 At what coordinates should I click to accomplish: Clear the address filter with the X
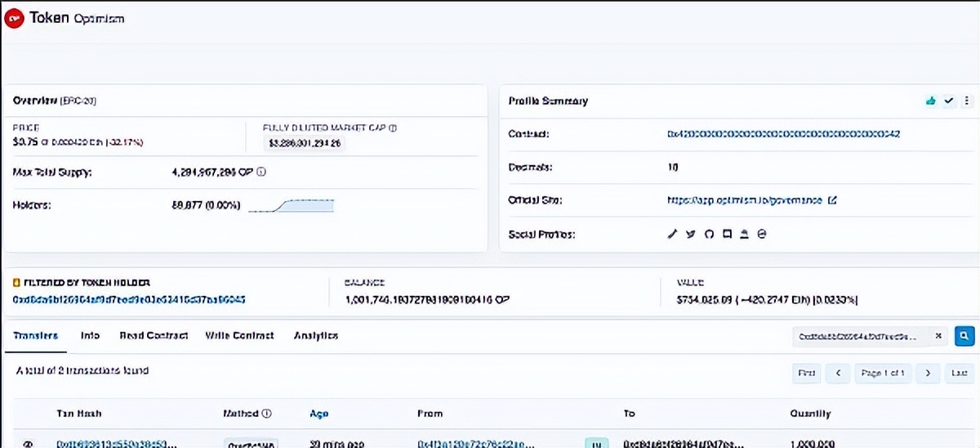click(938, 336)
